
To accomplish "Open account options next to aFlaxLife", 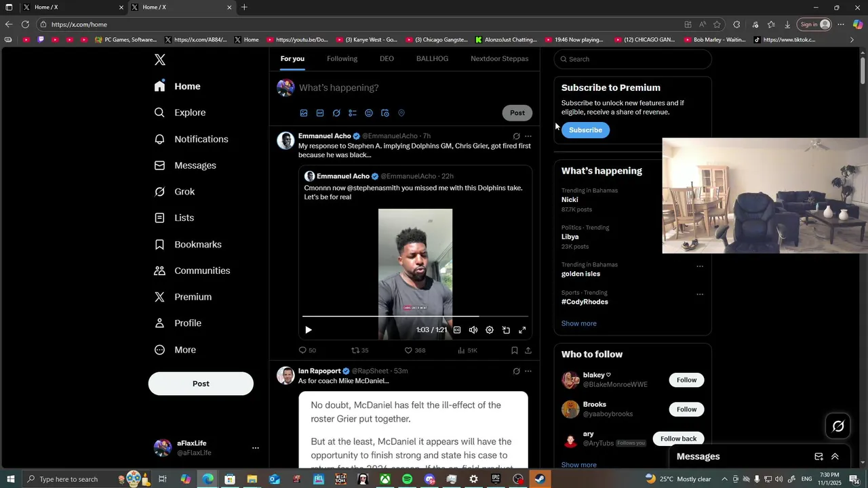I will tap(256, 448).
